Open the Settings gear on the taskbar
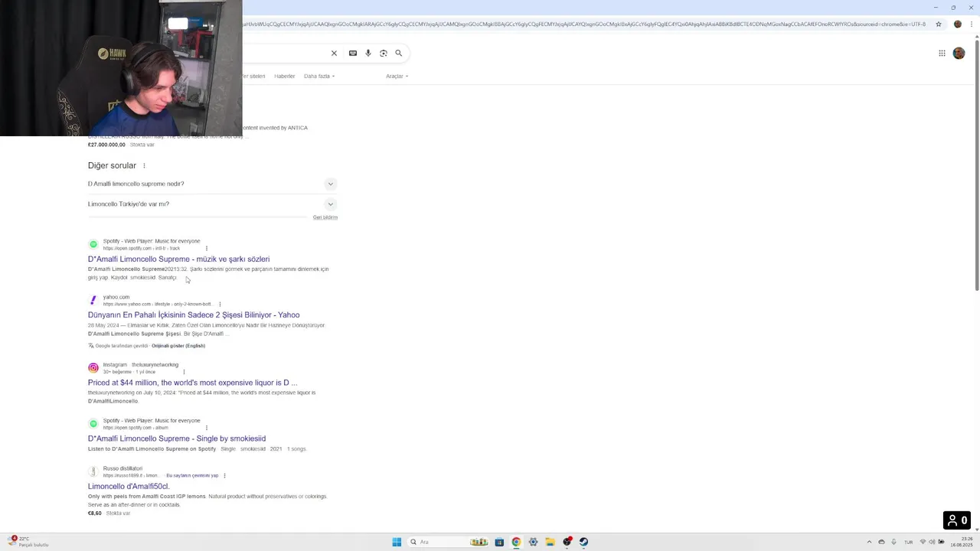 click(533, 542)
